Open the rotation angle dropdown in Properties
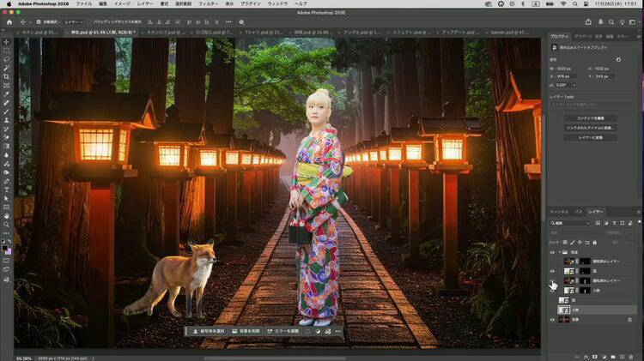 pyautogui.click(x=574, y=85)
